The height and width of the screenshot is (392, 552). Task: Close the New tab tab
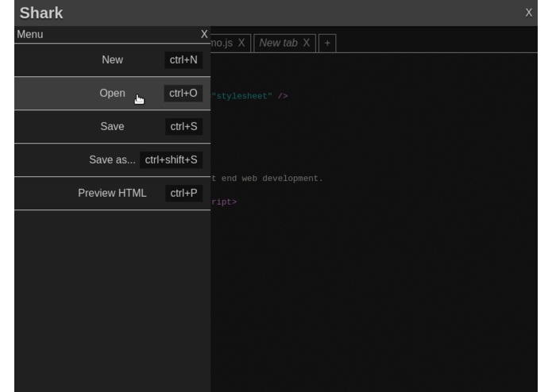[307, 43]
